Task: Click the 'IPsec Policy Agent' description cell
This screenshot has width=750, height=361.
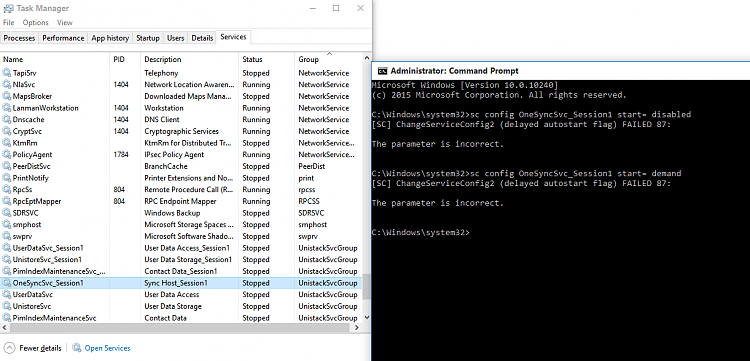Action: (x=174, y=154)
